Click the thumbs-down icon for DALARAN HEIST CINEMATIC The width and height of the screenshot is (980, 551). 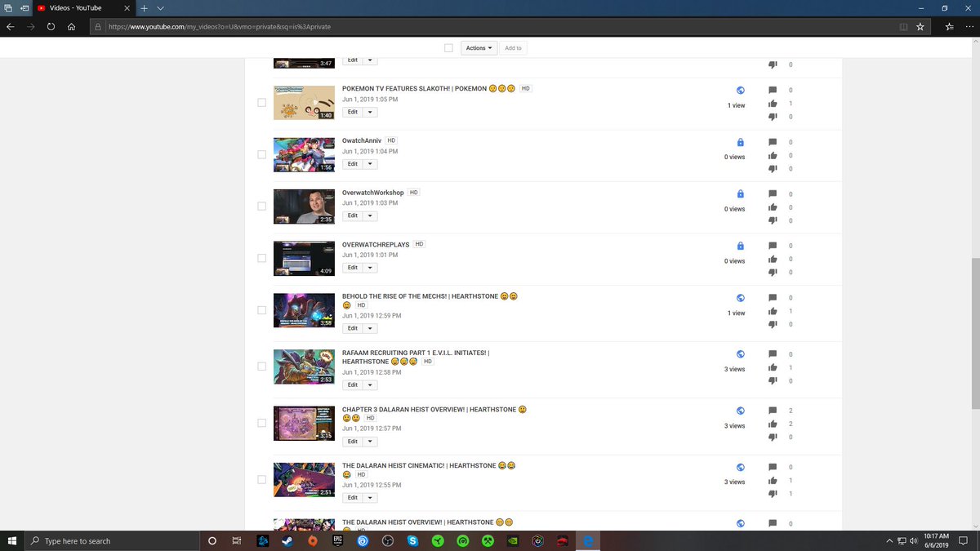773,494
